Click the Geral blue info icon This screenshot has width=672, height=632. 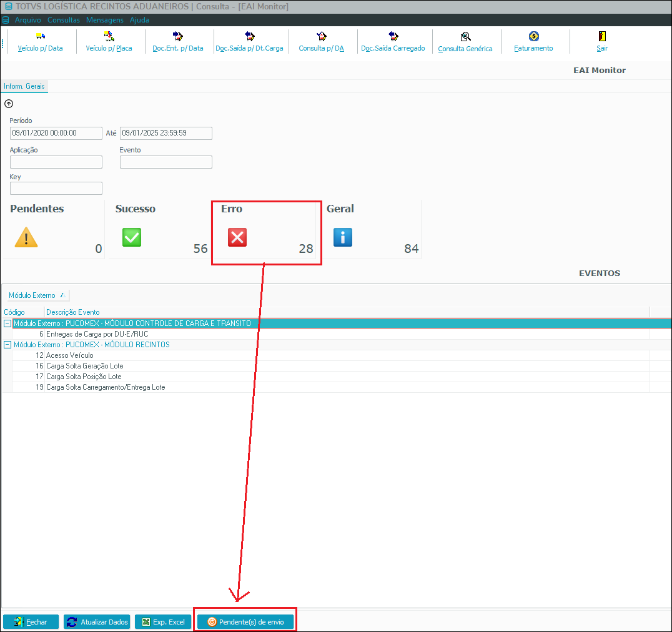point(343,237)
